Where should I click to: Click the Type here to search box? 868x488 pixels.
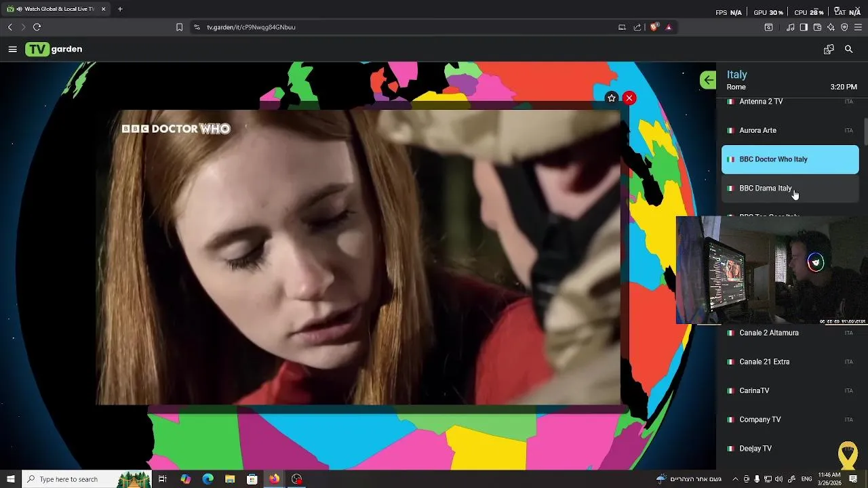click(87, 479)
